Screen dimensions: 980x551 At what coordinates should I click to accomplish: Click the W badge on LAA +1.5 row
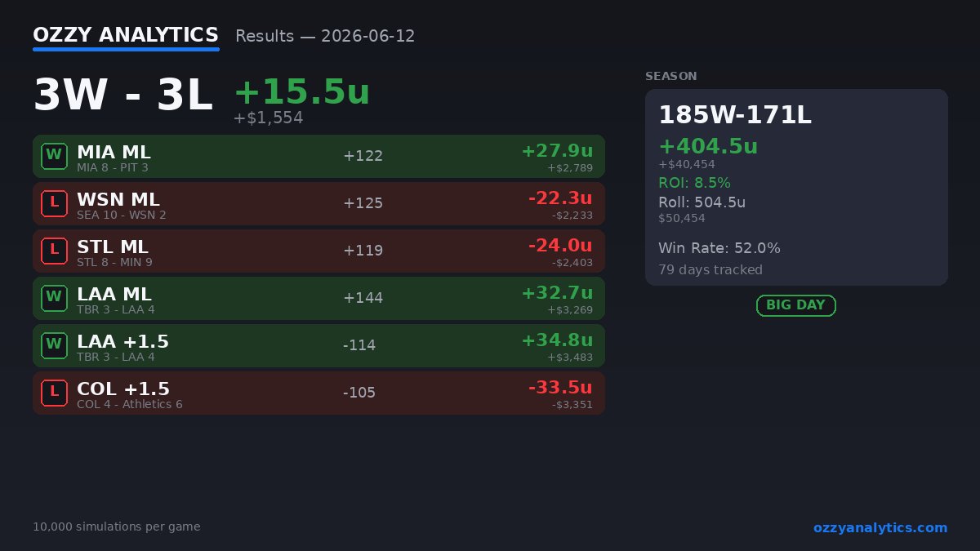tap(54, 345)
